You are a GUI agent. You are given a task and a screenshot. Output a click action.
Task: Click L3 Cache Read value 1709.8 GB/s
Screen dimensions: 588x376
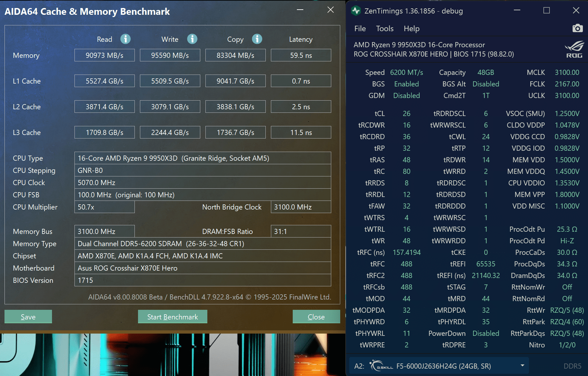tap(105, 132)
